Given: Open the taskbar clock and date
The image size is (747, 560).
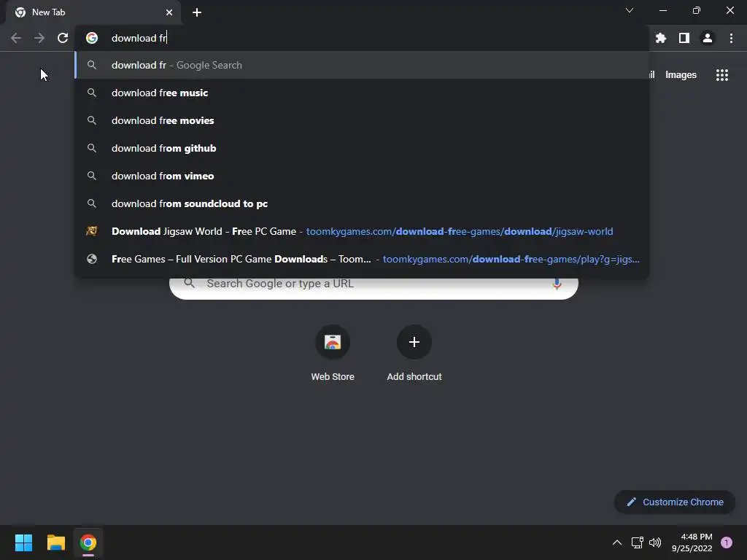Looking at the screenshot, I should pos(692,542).
